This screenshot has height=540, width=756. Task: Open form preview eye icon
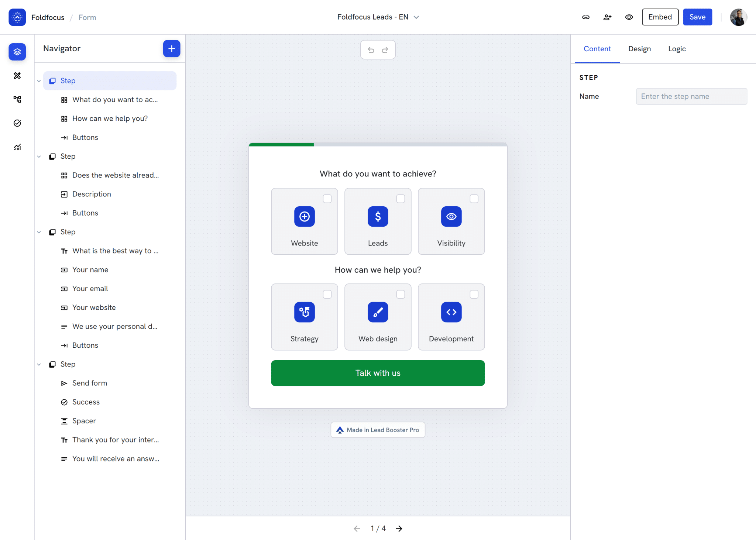tap(629, 17)
